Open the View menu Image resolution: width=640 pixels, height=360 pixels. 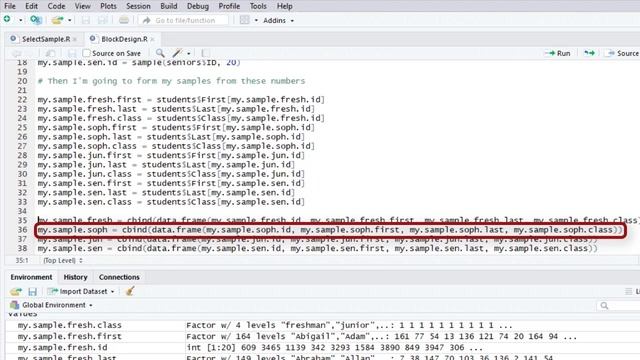pos(82,6)
